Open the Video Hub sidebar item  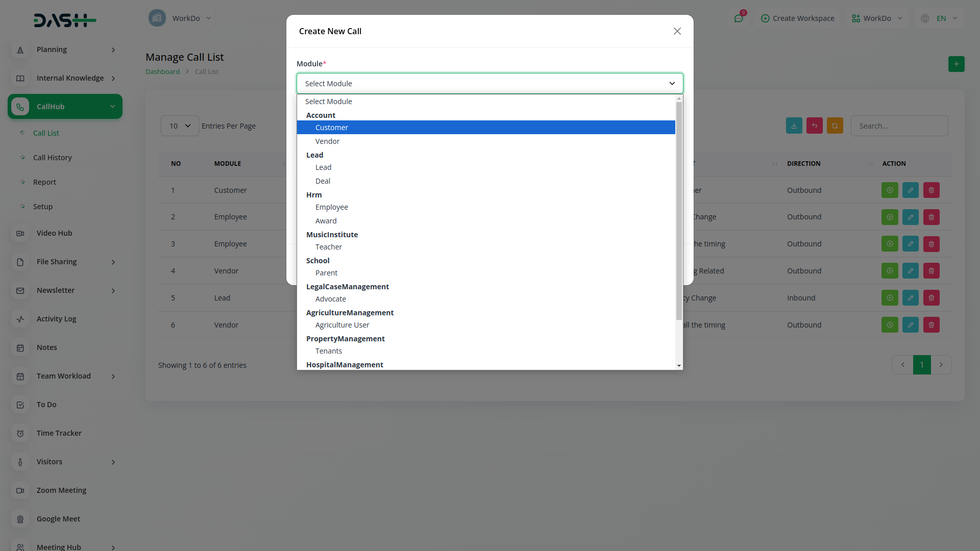(x=54, y=233)
